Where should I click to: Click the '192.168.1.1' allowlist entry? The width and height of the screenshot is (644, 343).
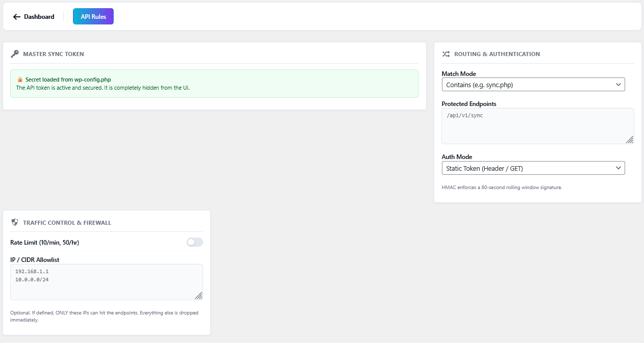click(x=32, y=272)
